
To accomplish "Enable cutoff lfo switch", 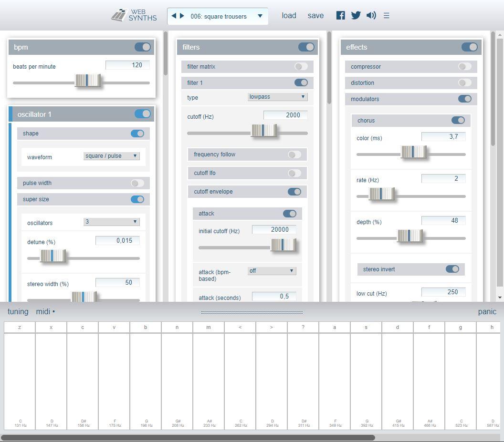I will 294,173.
